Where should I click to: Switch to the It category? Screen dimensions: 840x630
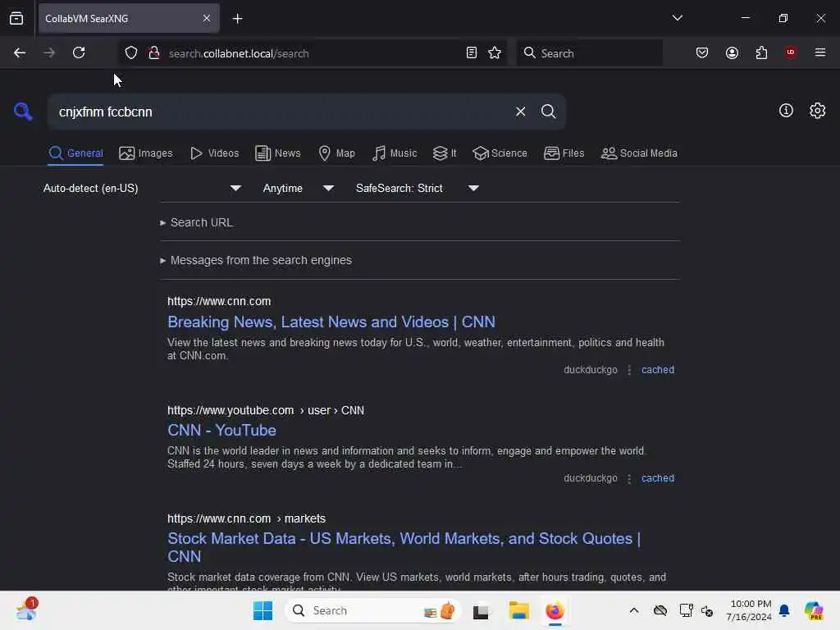click(444, 153)
